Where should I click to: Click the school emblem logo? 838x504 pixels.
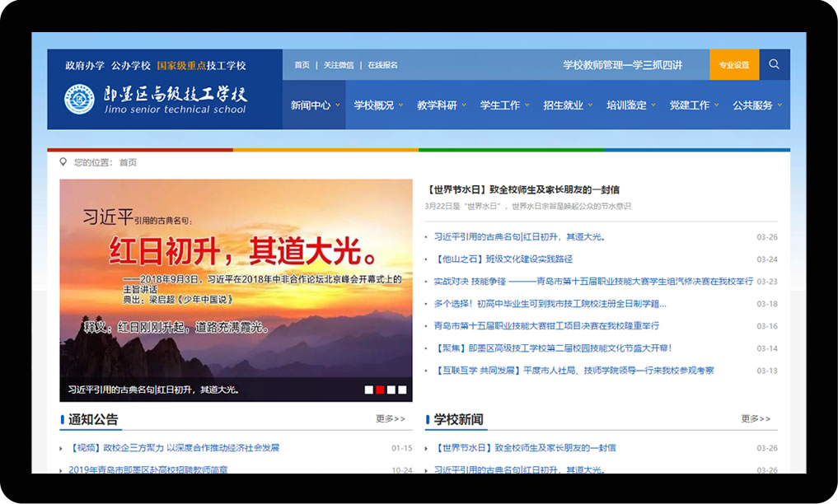pyautogui.click(x=79, y=99)
